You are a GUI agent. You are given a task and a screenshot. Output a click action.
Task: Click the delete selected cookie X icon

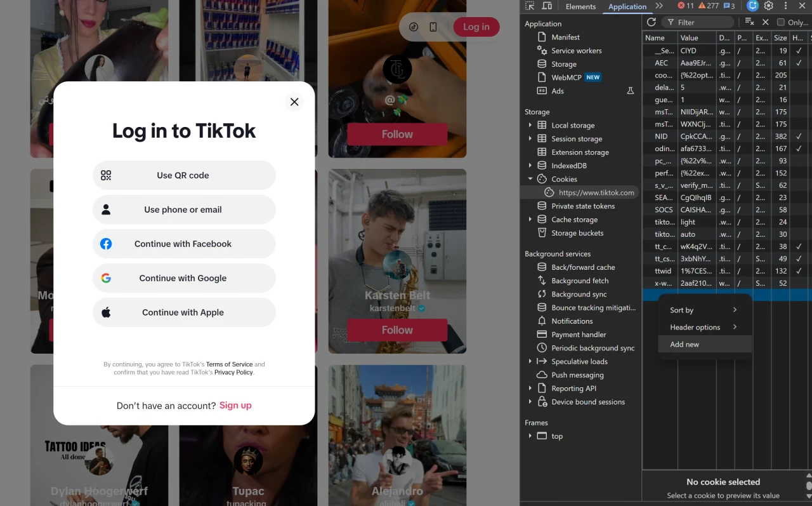tap(765, 22)
